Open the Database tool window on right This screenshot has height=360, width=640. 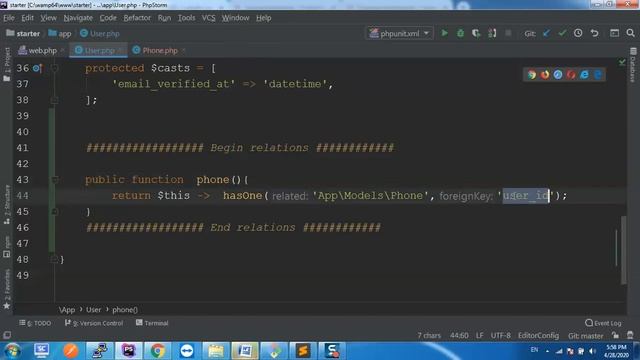click(x=633, y=65)
